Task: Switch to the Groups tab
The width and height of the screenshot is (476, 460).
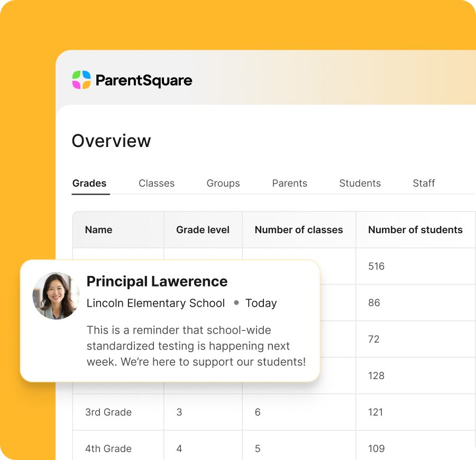Action: [x=223, y=183]
